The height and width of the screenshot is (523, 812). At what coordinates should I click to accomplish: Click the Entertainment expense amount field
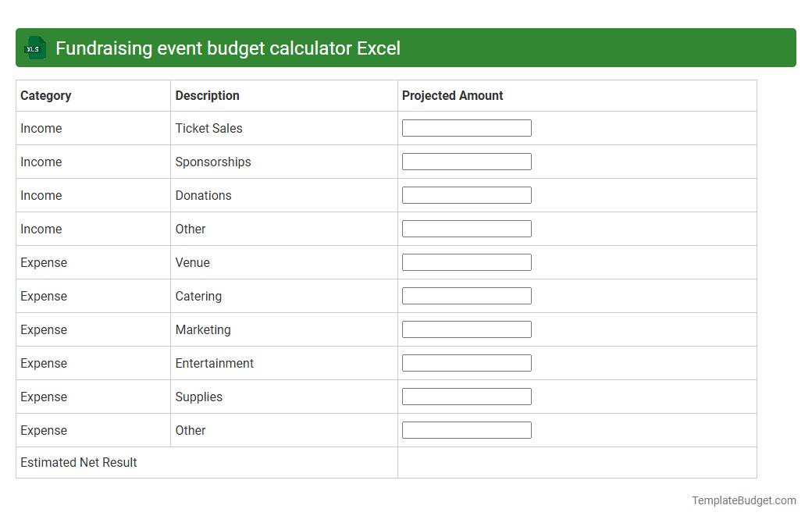(x=466, y=362)
